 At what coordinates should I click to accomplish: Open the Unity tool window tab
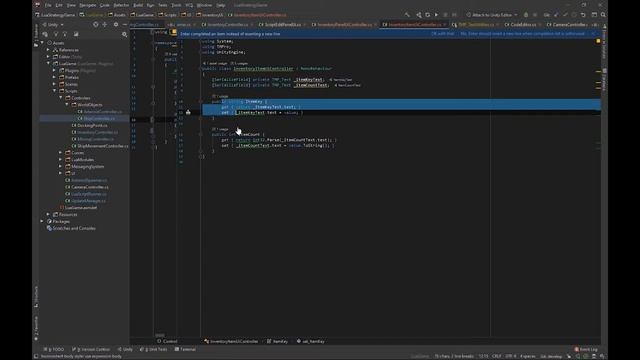point(126,349)
